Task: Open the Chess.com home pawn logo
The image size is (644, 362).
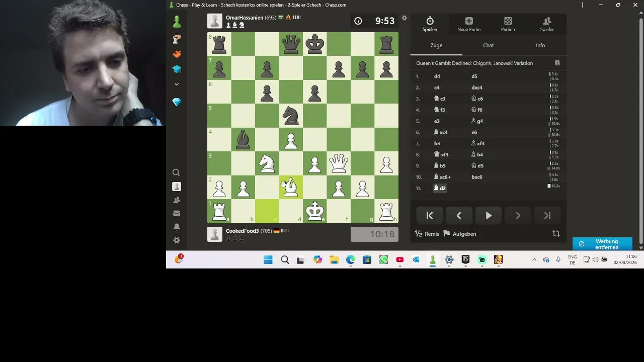Action: [177, 22]
